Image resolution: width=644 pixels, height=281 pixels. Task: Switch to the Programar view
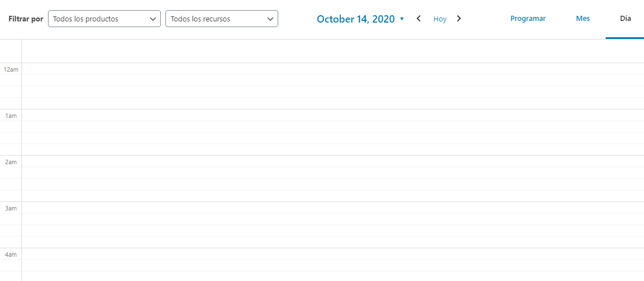pyautogui.click(x=528, y=19)
